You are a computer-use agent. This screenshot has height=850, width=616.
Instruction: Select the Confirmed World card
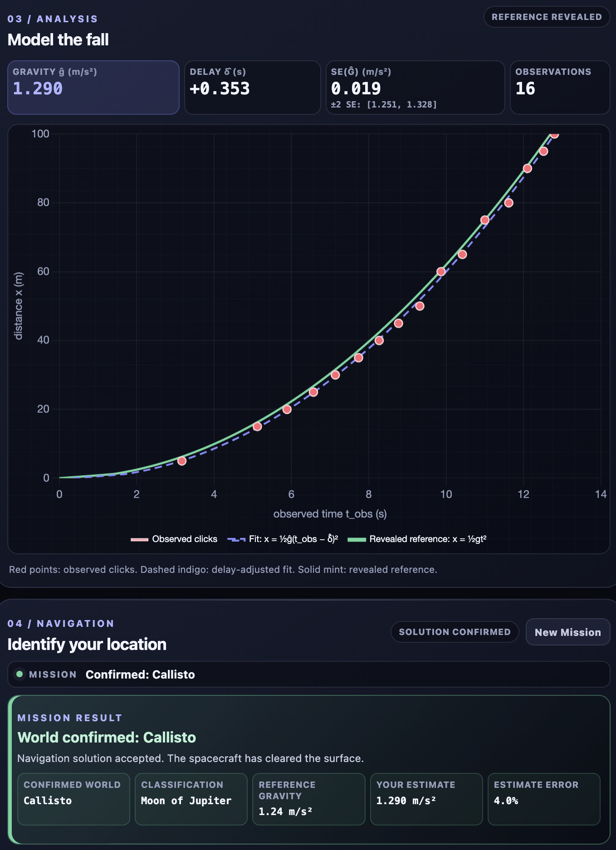pos(73,799)
